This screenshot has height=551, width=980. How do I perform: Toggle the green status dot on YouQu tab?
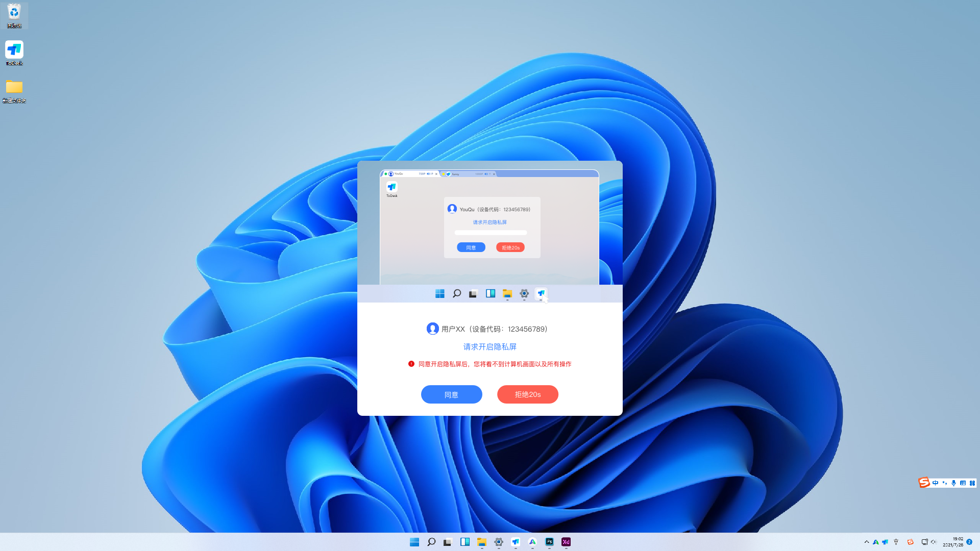[386, 173]
